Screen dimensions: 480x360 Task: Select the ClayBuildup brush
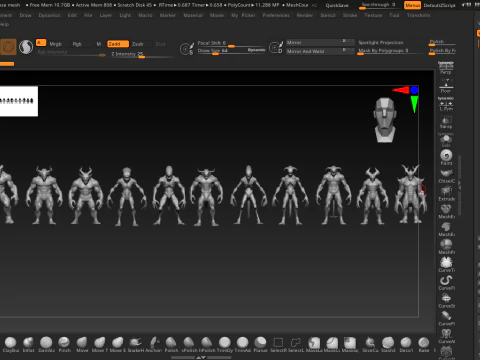coord(11,343)
